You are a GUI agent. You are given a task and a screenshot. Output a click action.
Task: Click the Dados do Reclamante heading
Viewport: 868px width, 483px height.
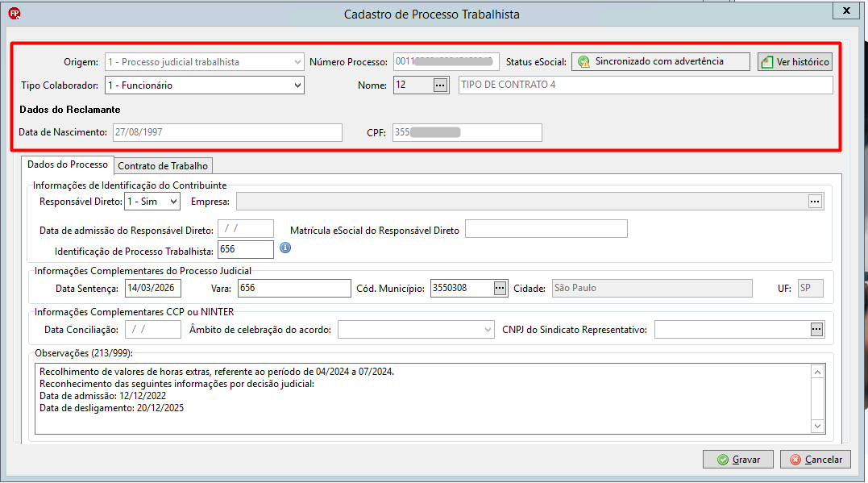coord(70,110)
